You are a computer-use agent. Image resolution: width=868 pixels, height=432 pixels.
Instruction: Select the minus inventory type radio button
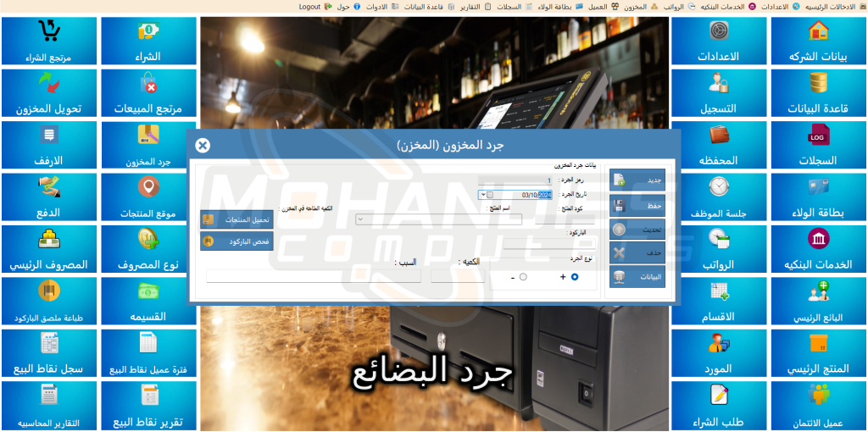(523, 277)
